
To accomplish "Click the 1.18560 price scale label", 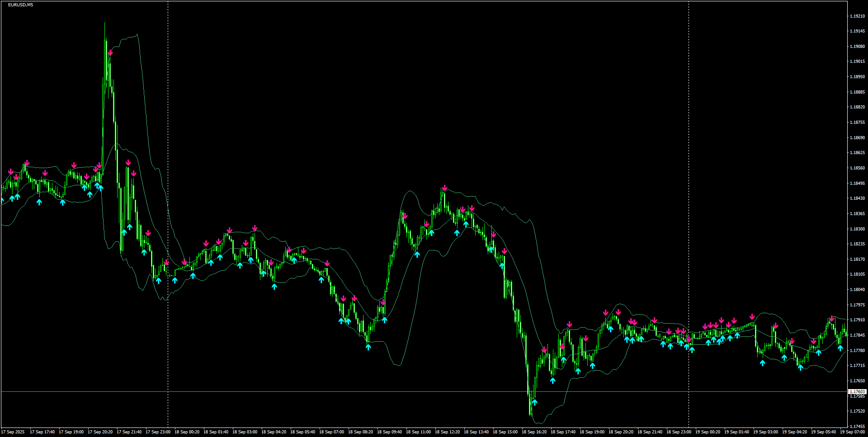I will pyautogui.click(x=857, y=168).
